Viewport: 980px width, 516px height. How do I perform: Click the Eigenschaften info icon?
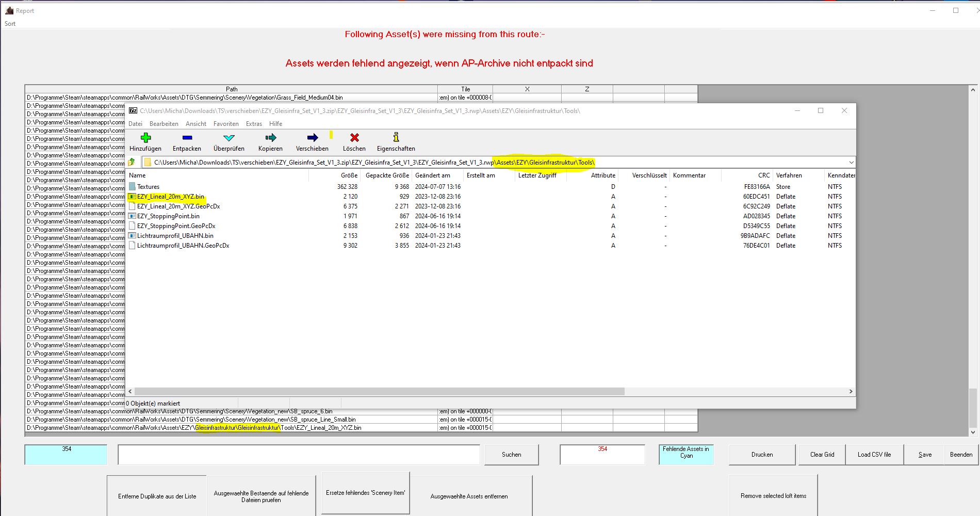point(396,138)
